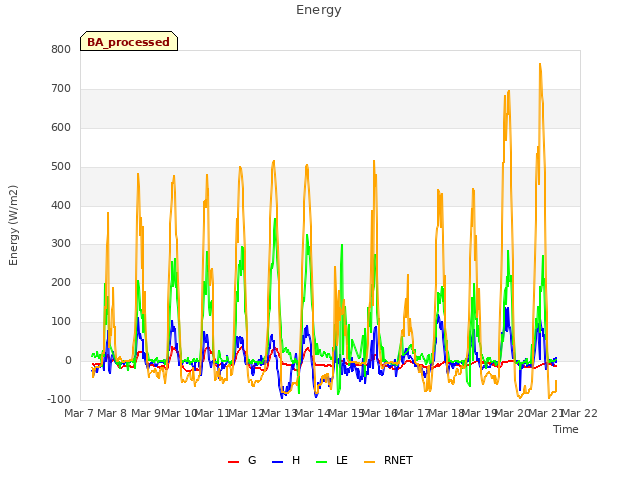640x480 pixels.
Task: Toggle the G series legend label
Action: pyautogui.click(x=252, y=460)
